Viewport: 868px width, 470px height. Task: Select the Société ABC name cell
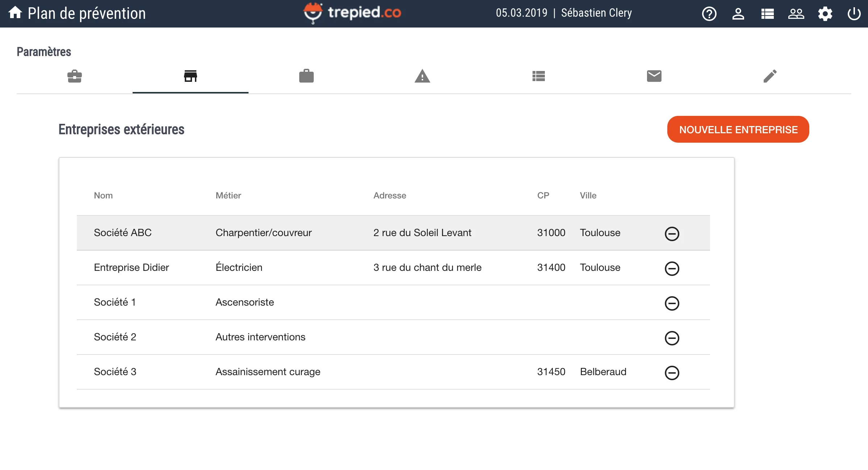(122, 232)
